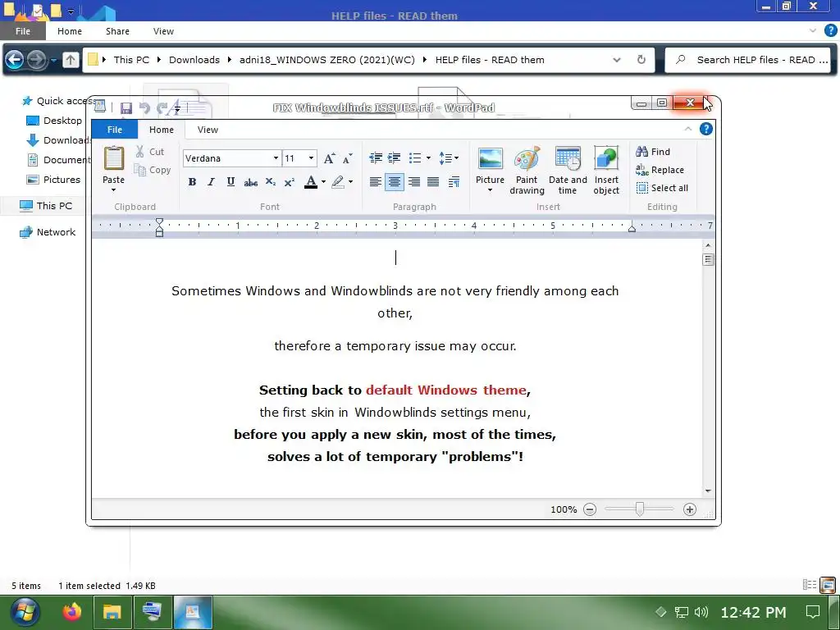Click the Grow font icon
The height and width of the screenshot is (630, 840).
point(330,158)
